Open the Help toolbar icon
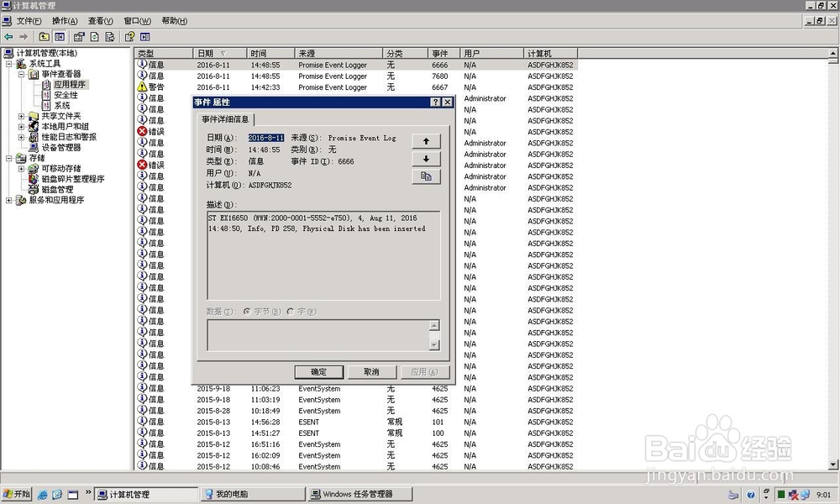Image resolution: width=840 pixels, height=504 pixels. pyautogui.click(x=129, y=37)
